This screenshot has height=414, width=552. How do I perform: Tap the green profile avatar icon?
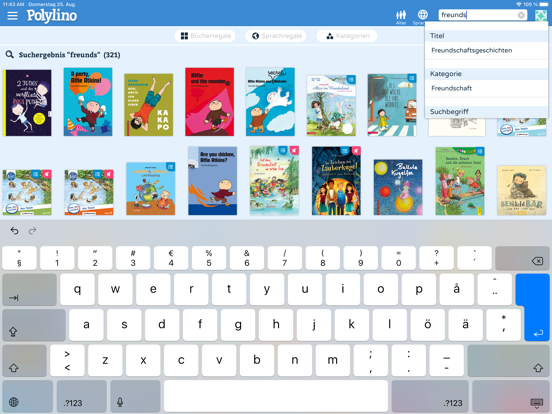point(541,15)
